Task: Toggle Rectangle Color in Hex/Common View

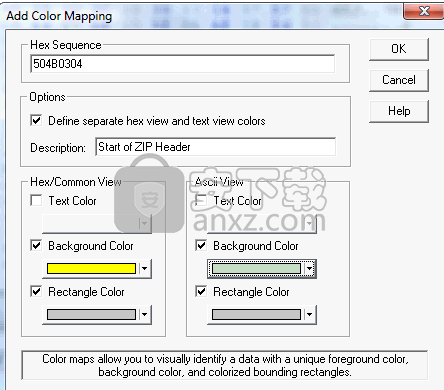Action: click(x=36, y=291)
